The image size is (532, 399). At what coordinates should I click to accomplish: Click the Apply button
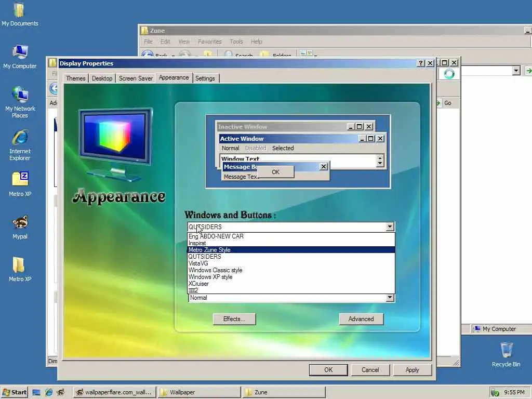coord(412,370)
